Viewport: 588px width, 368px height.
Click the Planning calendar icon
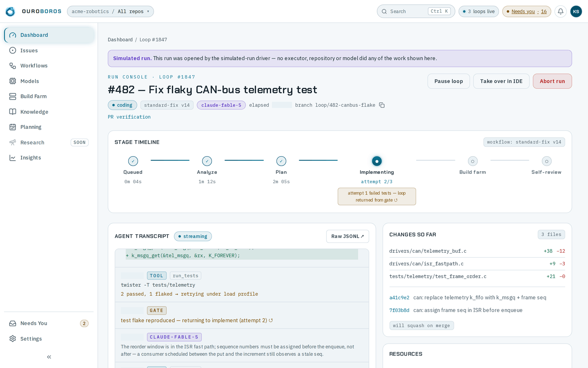pos(13,127)
